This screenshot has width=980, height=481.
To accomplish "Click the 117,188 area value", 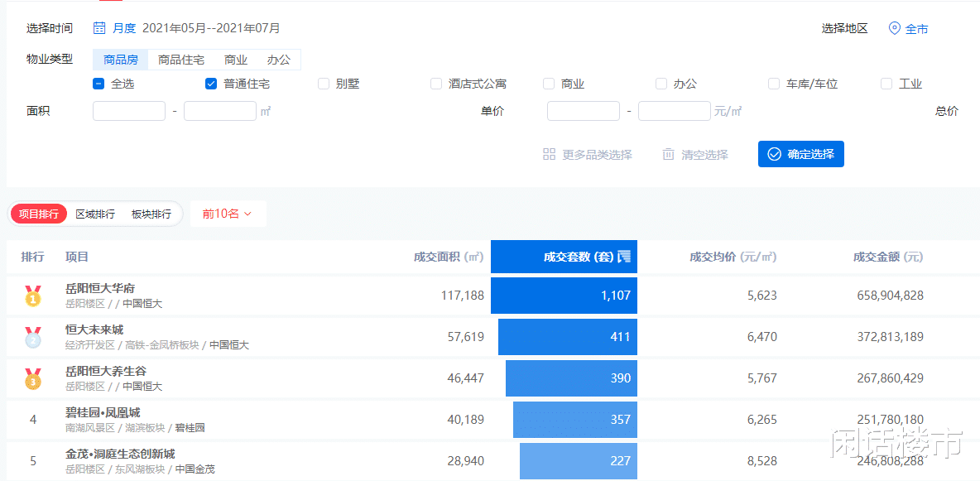I will (463, 296).
